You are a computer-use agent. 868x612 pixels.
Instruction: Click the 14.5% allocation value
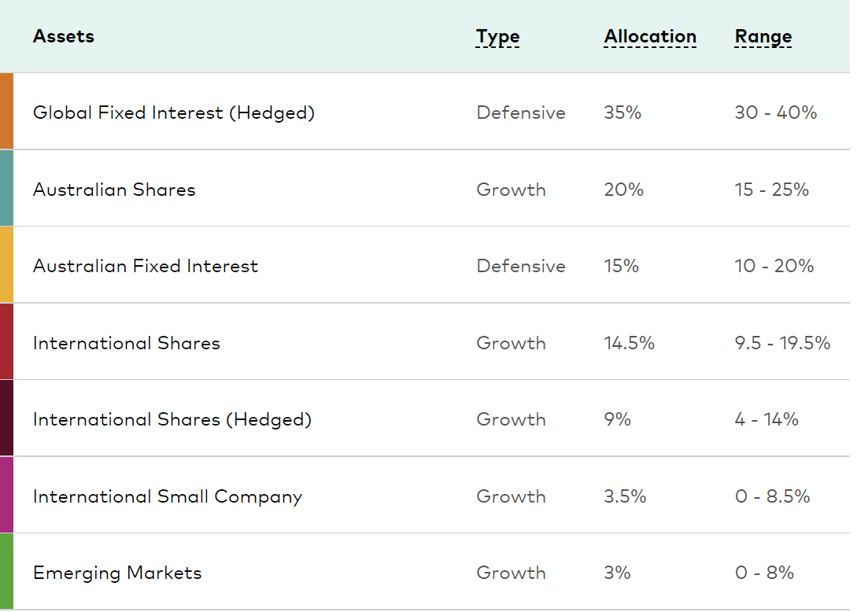coord(629,343)
